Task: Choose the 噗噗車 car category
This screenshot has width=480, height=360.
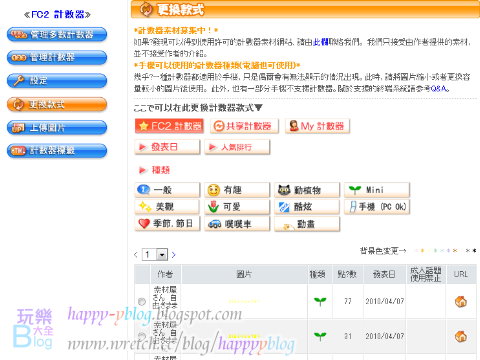Action: click(x=237, y=224)
